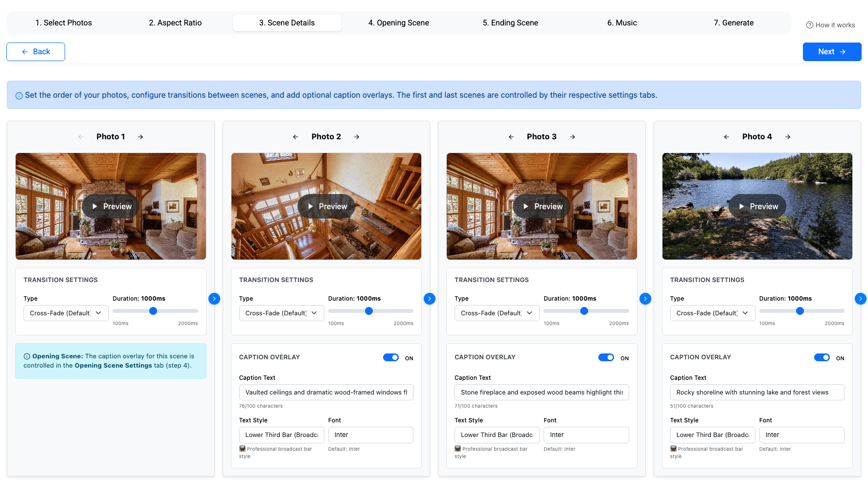Screen dimensions: 868x482
Task: Click Photo 3's caption text input field
Action: (541, 392)
